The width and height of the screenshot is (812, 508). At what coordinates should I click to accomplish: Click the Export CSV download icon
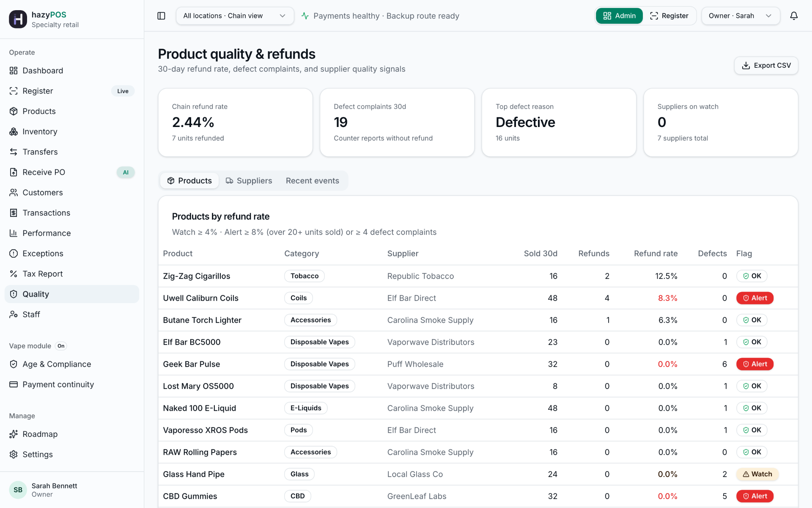[746, 66]
